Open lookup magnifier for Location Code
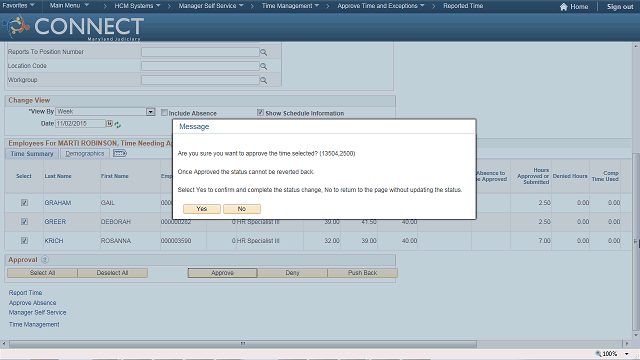The width and height of the screenshot is (640, 360). (x=264, y=66)
